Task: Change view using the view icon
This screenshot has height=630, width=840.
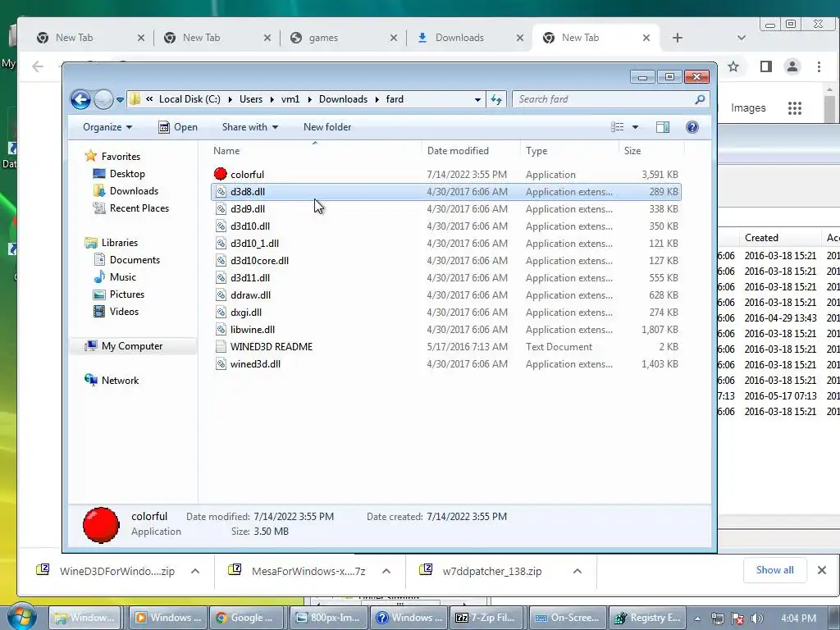Action: pos(617,127)
